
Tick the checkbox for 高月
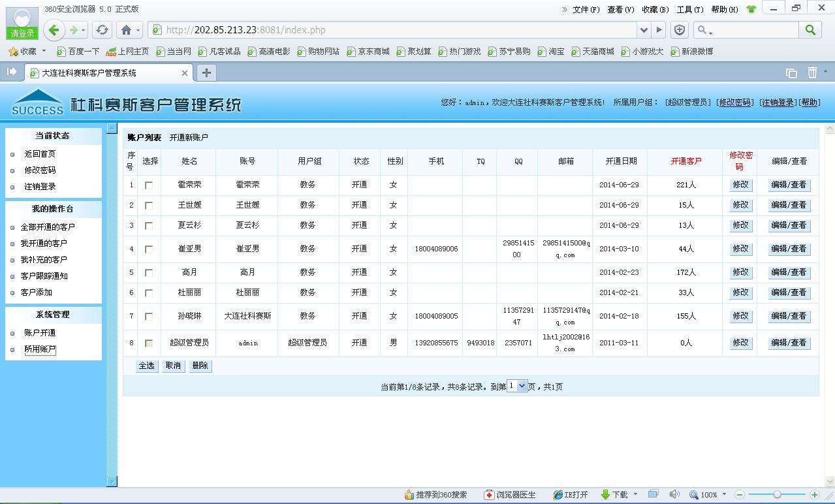149,273
